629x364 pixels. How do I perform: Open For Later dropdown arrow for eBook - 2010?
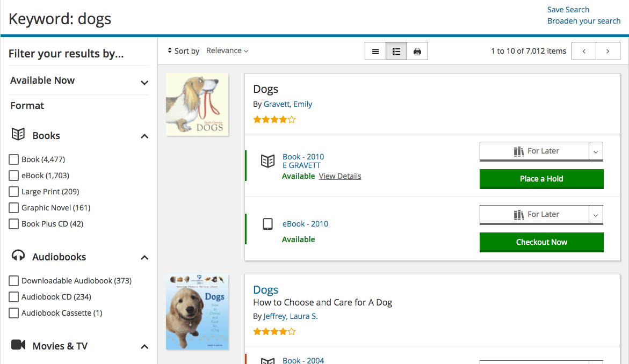596,215
